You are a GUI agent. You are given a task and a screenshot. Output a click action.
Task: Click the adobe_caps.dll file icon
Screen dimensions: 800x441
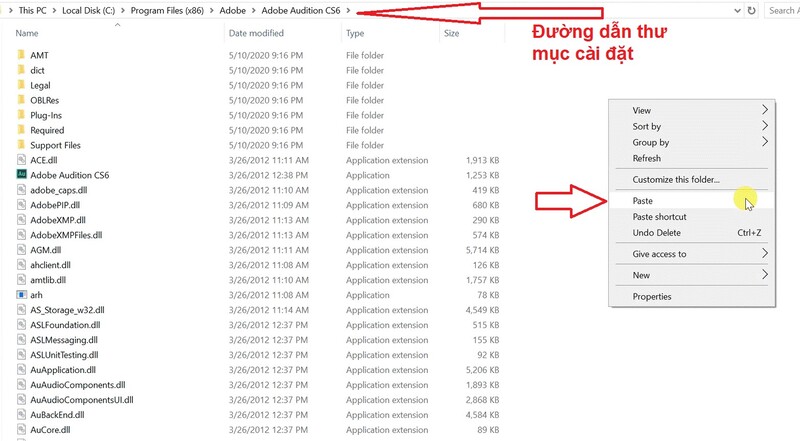point(21,189)
